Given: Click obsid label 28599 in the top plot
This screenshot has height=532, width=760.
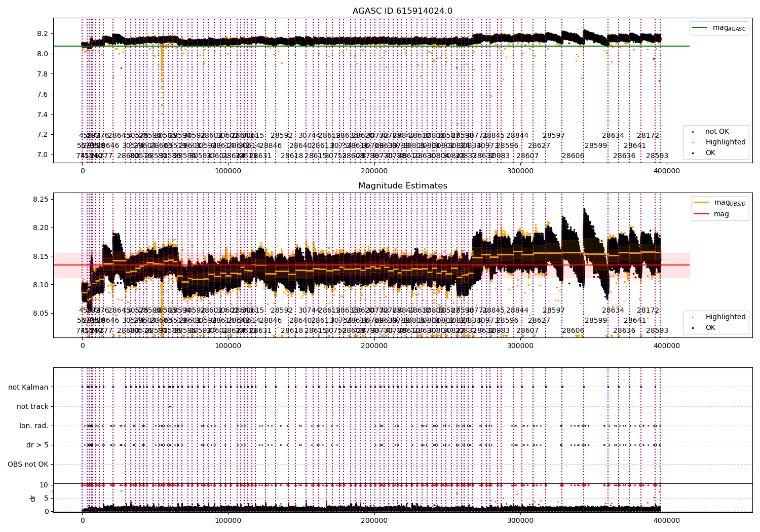Looking at the screenshot, I should click(x=596, y=146).
